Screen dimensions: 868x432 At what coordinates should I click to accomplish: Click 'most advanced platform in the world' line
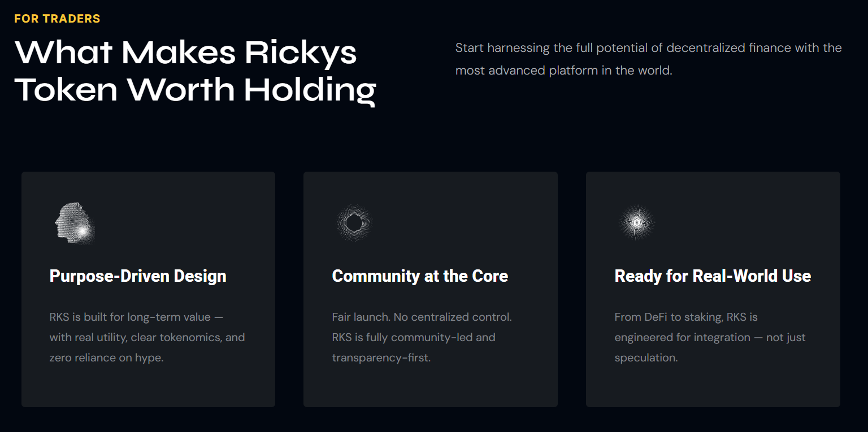click(x=563, y=71)
